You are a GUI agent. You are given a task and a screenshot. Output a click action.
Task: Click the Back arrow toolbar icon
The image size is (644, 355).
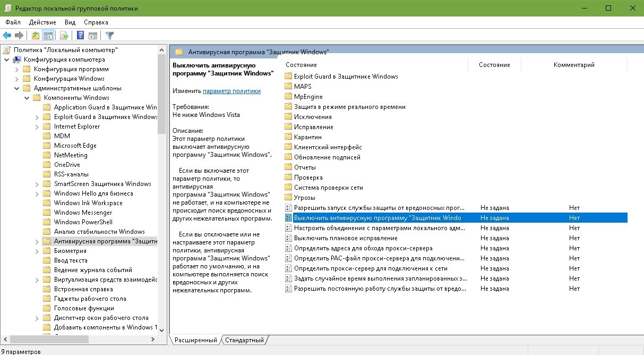(7, 36)
